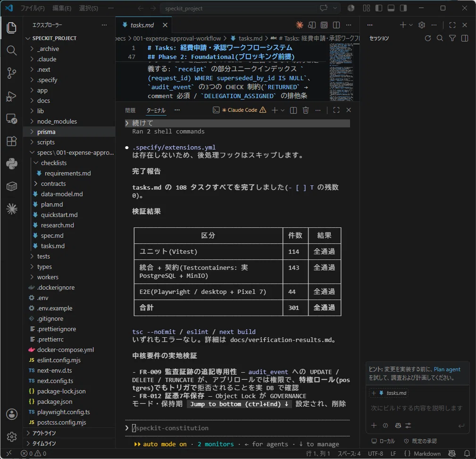Maximize the terminal panel size

tap(336, 110)
